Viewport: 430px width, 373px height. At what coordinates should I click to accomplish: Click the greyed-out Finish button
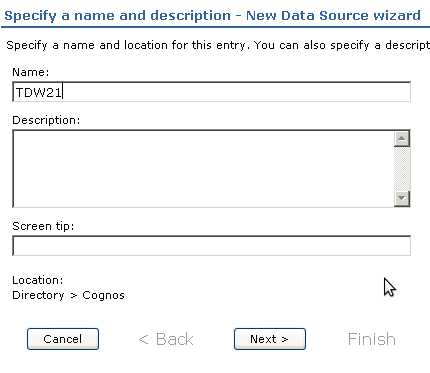coord(372,339)
